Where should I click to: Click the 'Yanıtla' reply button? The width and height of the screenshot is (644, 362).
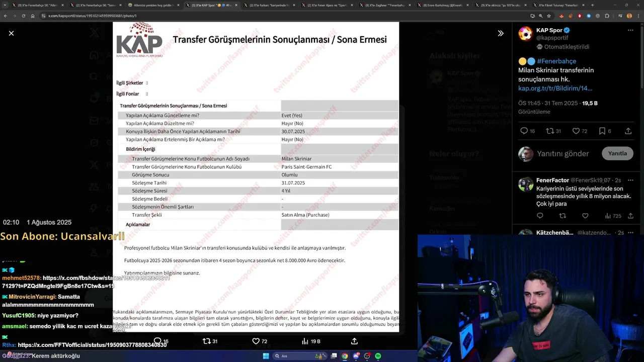(x=617, y=153)
